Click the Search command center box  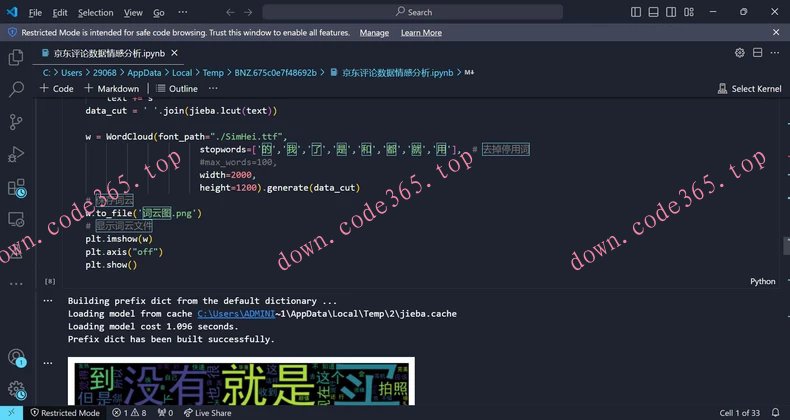(x=413, y=12)
